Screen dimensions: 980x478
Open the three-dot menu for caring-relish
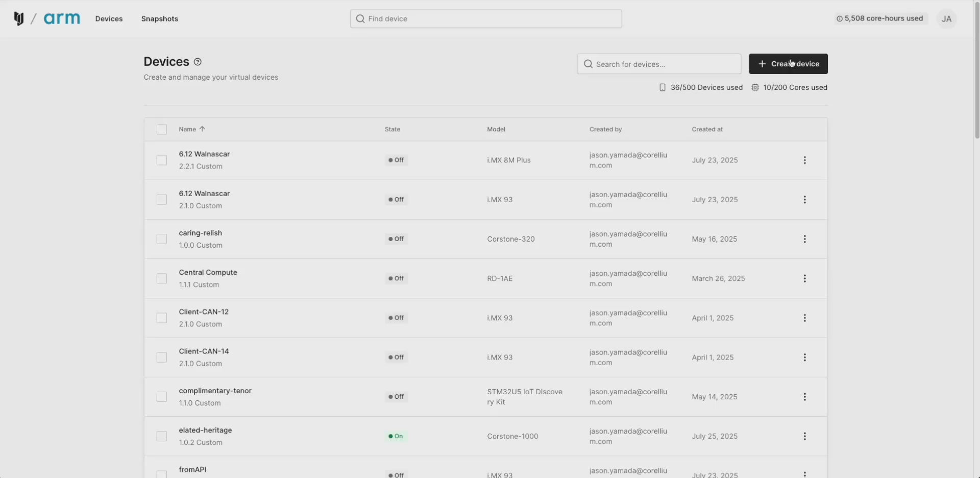click(x=804, y=239)
